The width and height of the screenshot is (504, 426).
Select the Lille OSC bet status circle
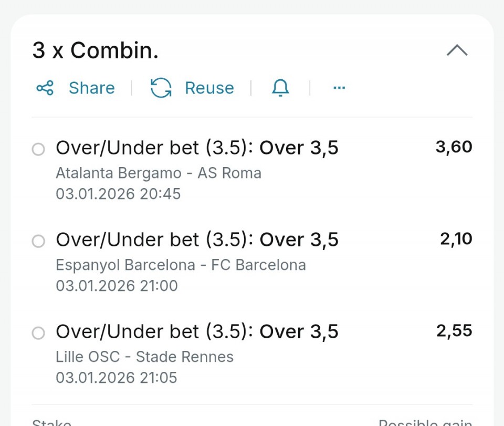[38, 334]
